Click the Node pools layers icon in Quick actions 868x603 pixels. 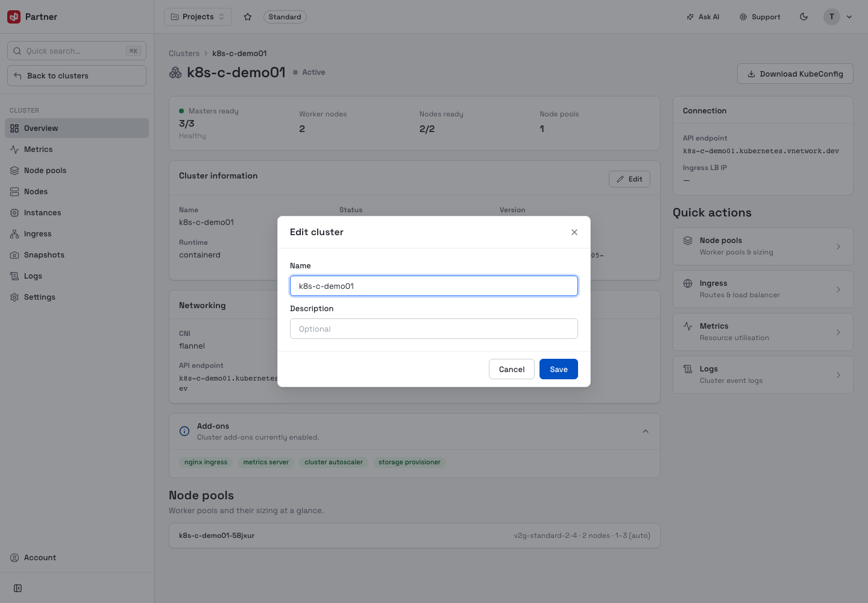tap(688, 241)
